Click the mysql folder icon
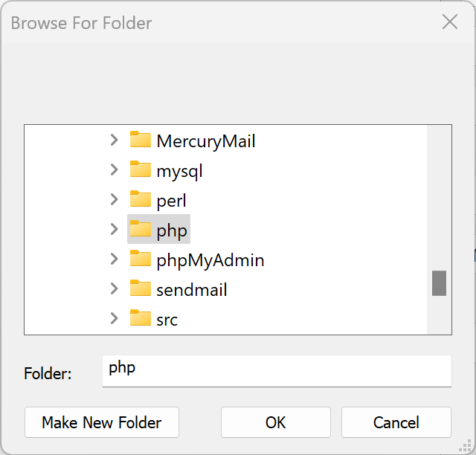 141,169
